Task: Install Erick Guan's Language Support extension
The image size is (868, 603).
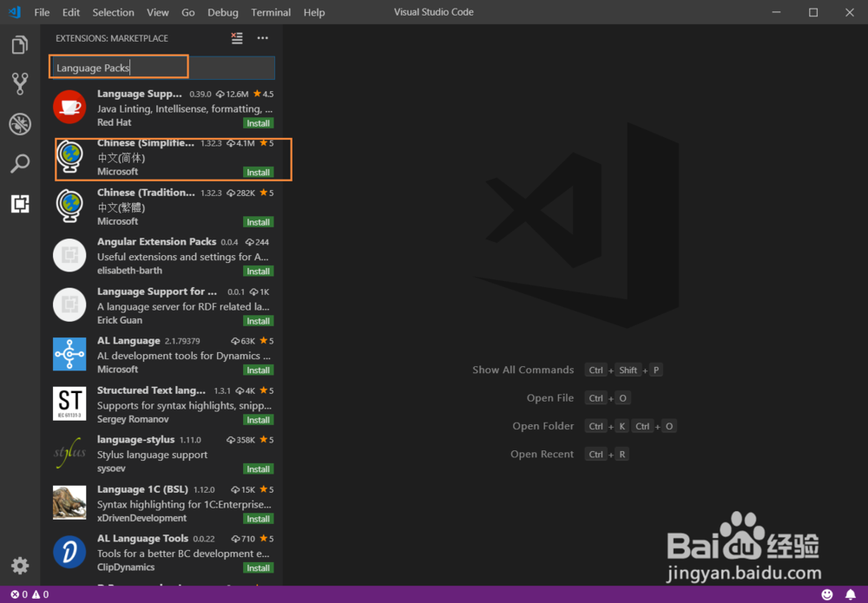Action: pos(258,321)
